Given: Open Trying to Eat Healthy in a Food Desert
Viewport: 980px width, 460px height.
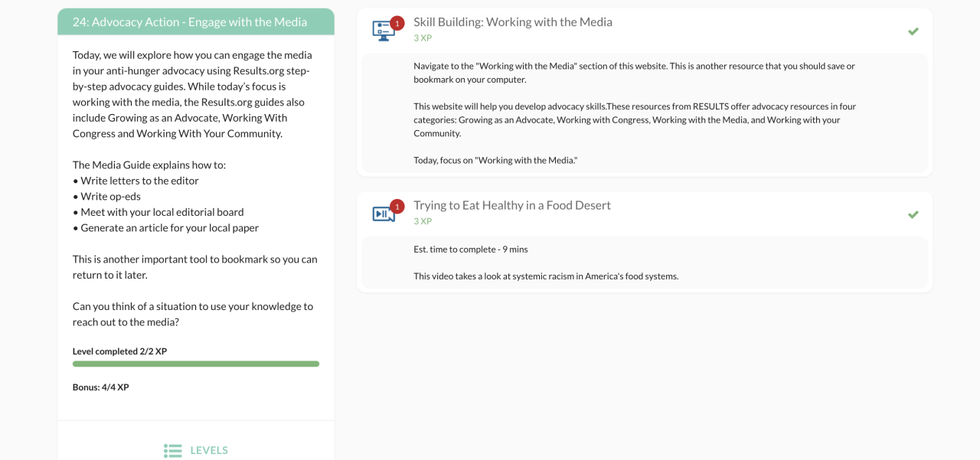Looking at the screenshot, I should click(511, 205).
